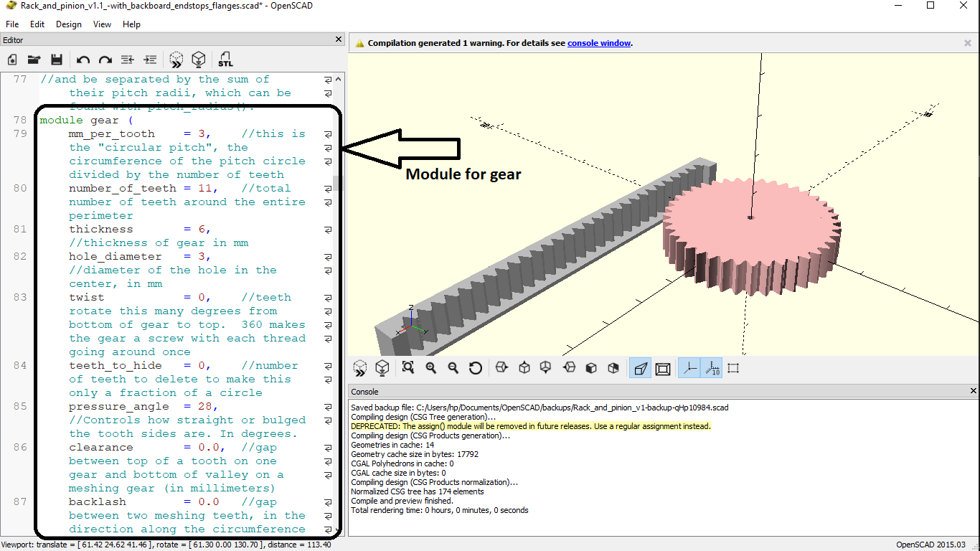Click the editor vertical scrollbar thumb
Image resolution: width=980 pixels, height=551 pixels.
click(x=336, y=182)
